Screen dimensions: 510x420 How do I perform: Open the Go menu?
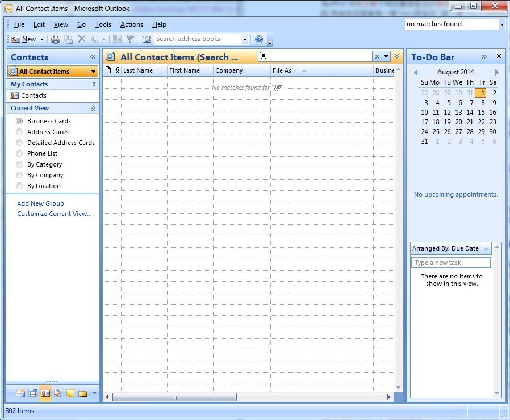click(x=81, y=24)
